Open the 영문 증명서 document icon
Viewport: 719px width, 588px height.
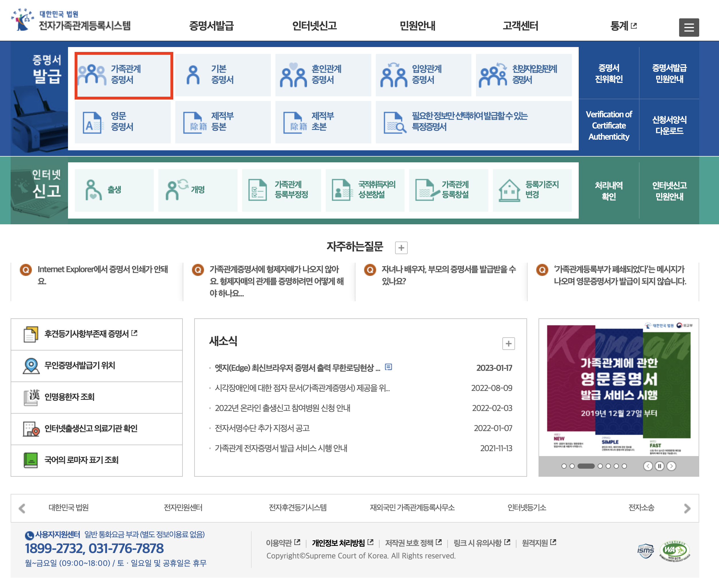tap(92, 122)
